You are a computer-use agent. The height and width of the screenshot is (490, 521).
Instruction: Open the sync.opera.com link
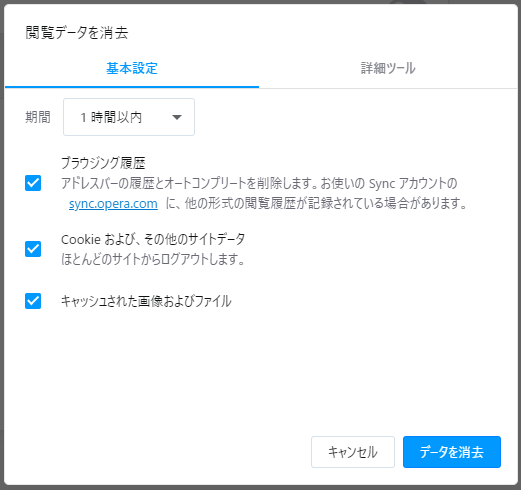(x=113, y=203)
